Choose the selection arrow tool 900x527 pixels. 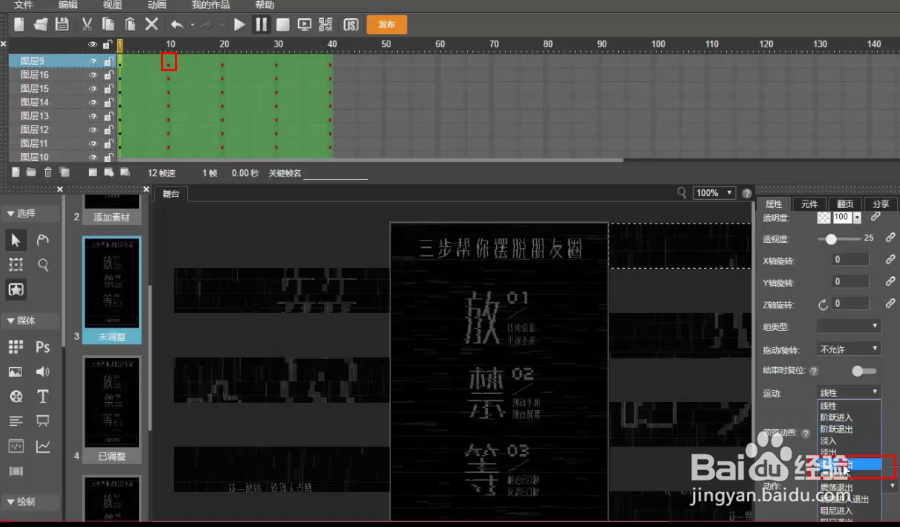(15, 240)
